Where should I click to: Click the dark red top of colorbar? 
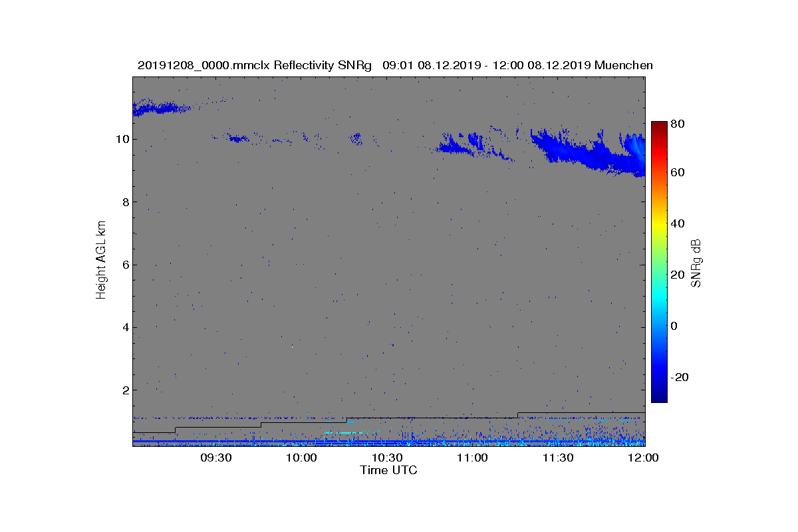coord(659,126)
